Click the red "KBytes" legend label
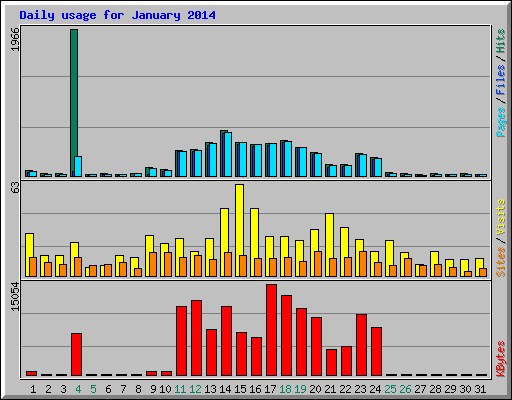The image size is (512, 400). pyautogui.click(x=501, y=358)
